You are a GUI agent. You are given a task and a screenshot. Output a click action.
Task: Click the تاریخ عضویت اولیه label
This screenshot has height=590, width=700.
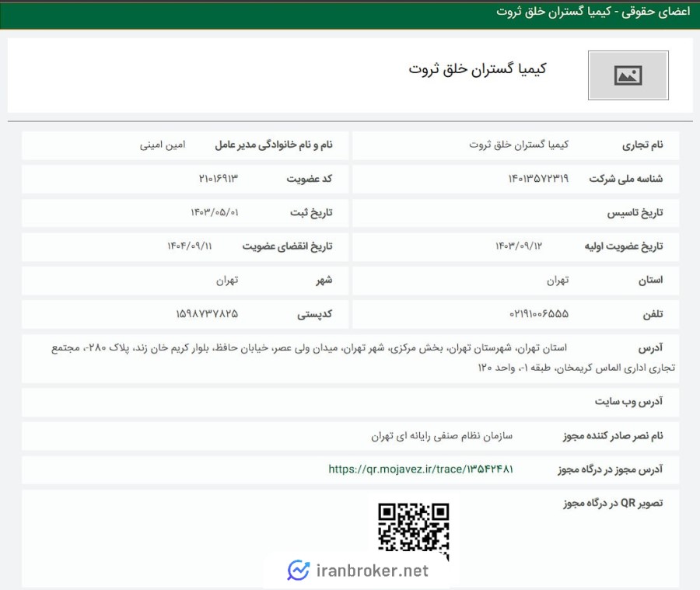pos(624,246)
